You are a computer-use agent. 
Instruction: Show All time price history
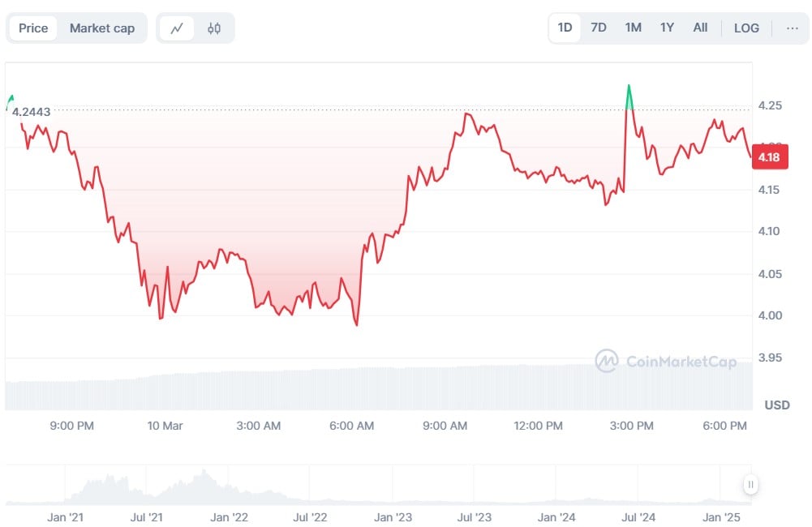pyautogui.click(x=700, y=28)
